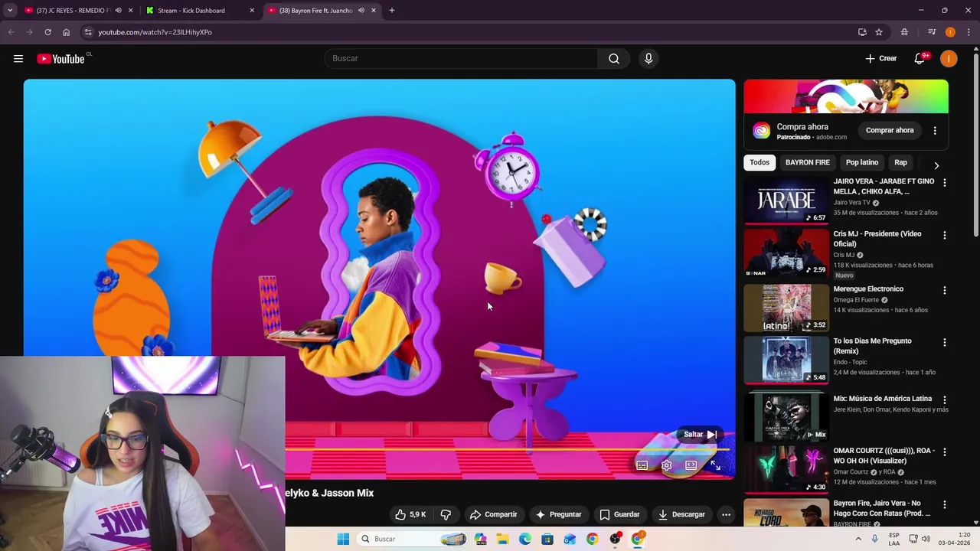Dislike the video

point(446,514)
